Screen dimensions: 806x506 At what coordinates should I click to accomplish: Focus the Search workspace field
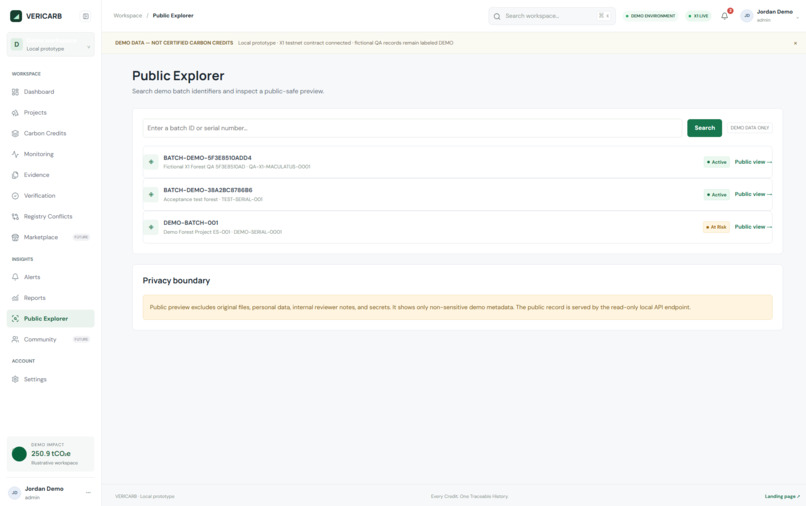552,16
